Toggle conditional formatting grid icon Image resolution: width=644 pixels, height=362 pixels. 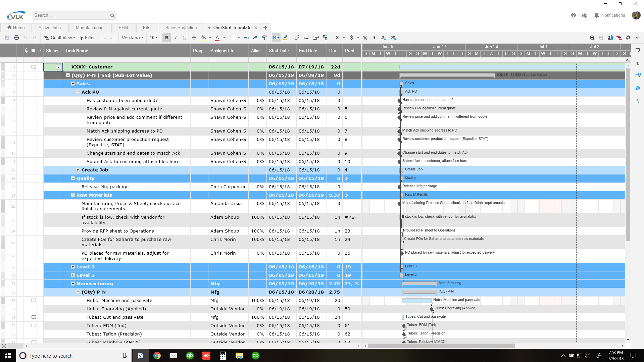coord(276,38)
